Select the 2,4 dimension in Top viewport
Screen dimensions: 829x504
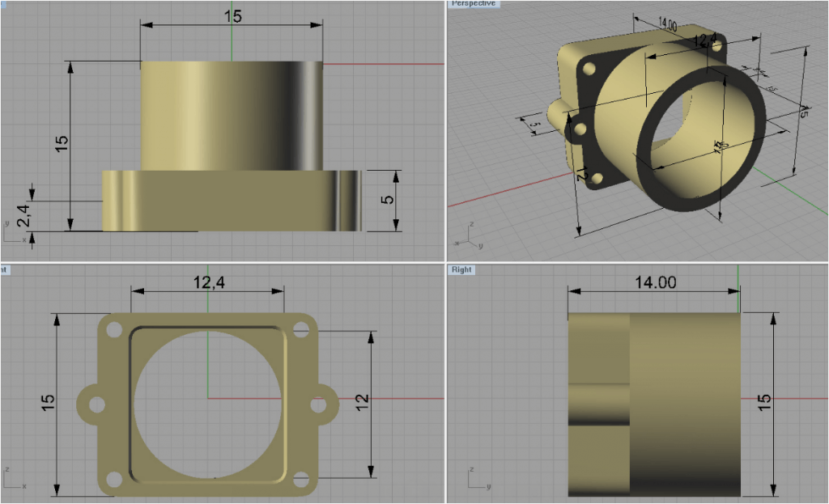(x=23, y=215)
